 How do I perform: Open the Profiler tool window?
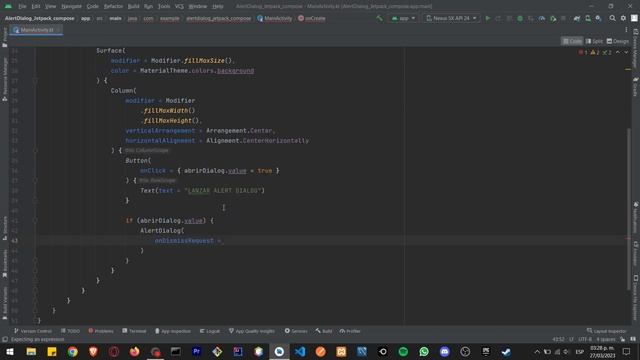350,331
